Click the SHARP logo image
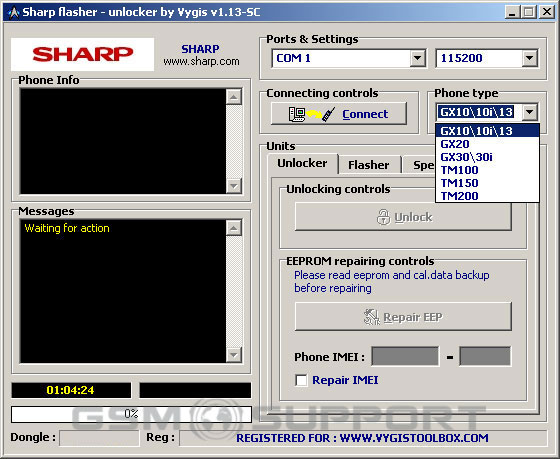This screenshot has width=560, height=459. tap(82, 54)
